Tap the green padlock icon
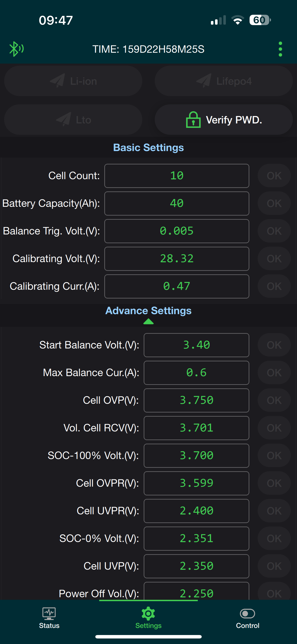This screenshot has height=644, width=297. (x=193, y=120)
